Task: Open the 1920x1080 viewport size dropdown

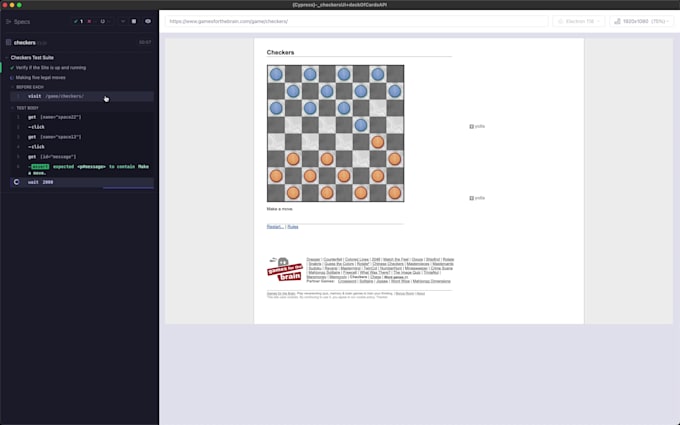Action: (x=642, y=21)
